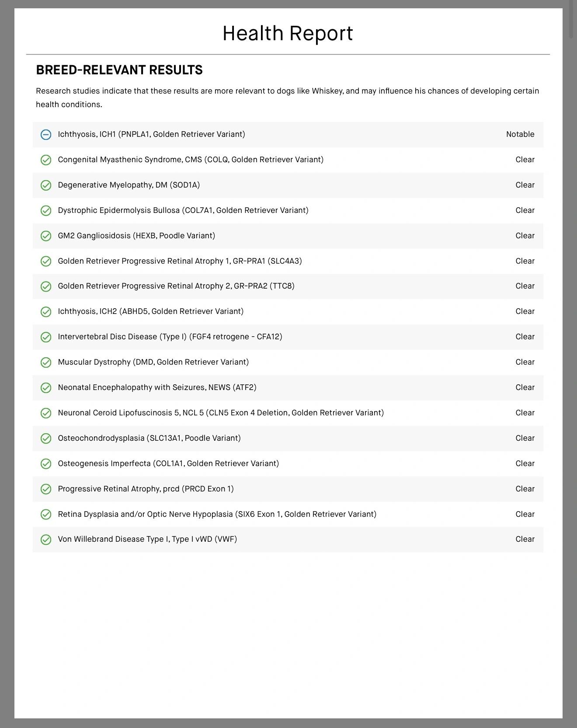Click checkmark icon for GM2 Gangliosidosis
This screenshot has height=728, width=577.
(x=46, y=236)
